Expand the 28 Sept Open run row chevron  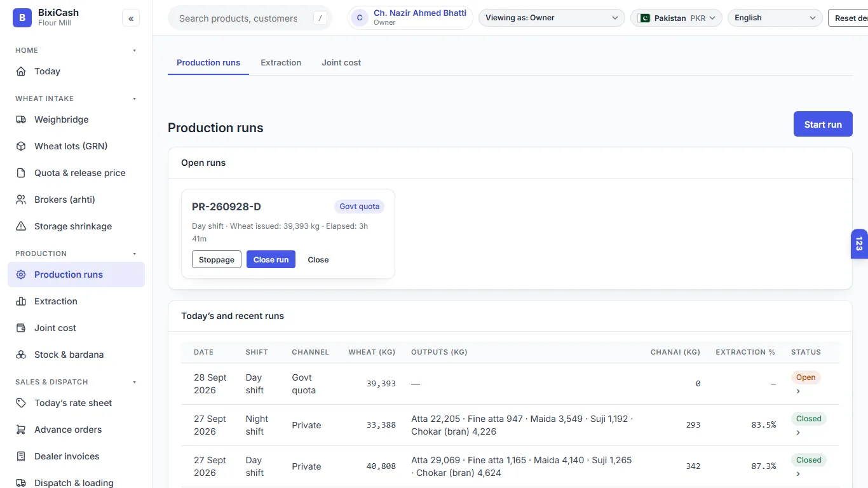click(x=798, y=391)
